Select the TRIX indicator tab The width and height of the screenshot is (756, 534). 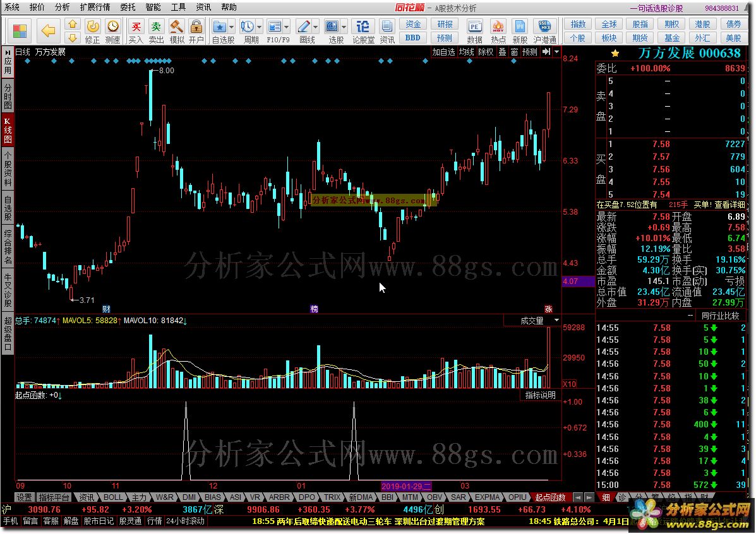pos(332,497)
